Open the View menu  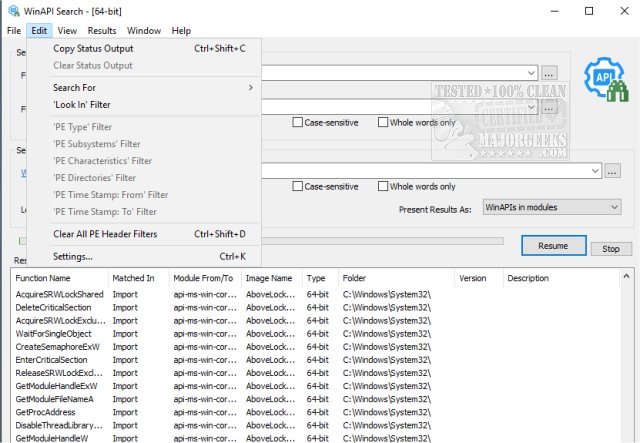(67, 31)
